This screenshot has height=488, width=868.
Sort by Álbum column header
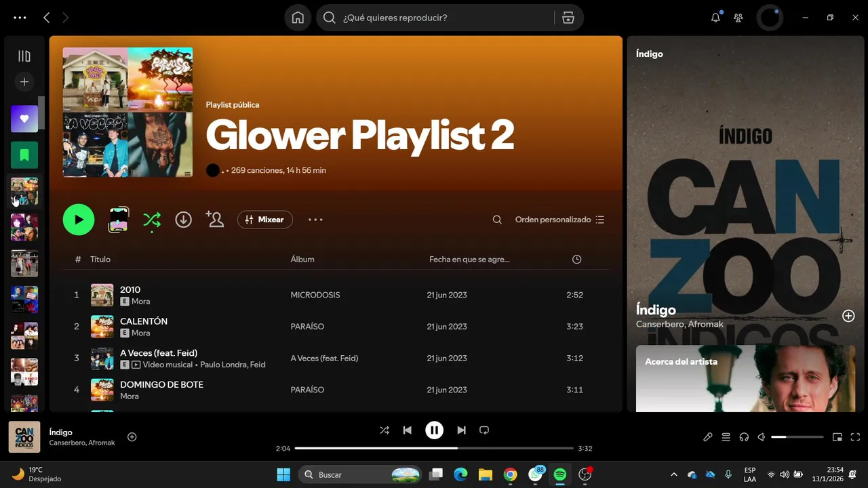(302, 260)
